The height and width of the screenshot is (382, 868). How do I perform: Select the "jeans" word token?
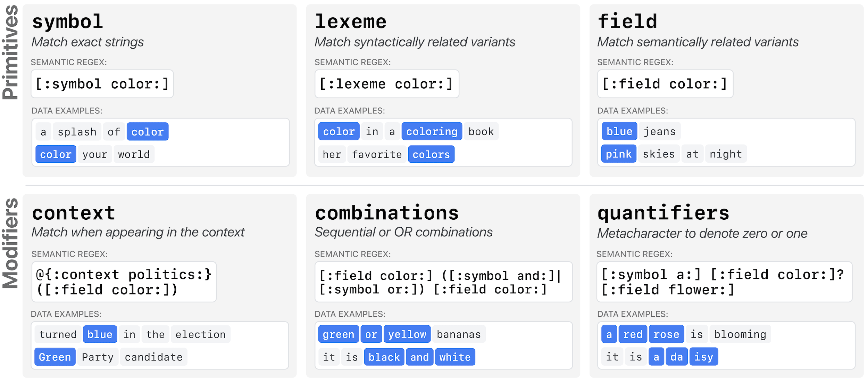659,131
